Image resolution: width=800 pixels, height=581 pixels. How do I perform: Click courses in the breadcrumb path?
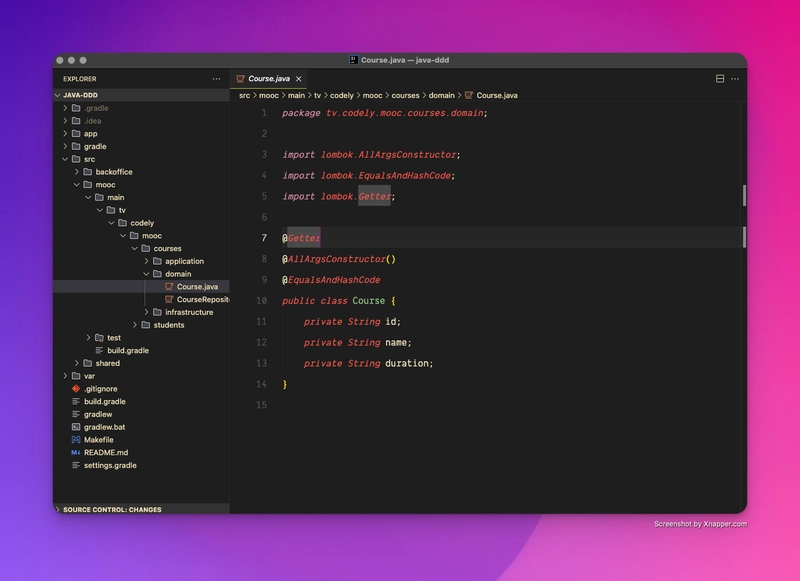(406, 95)
